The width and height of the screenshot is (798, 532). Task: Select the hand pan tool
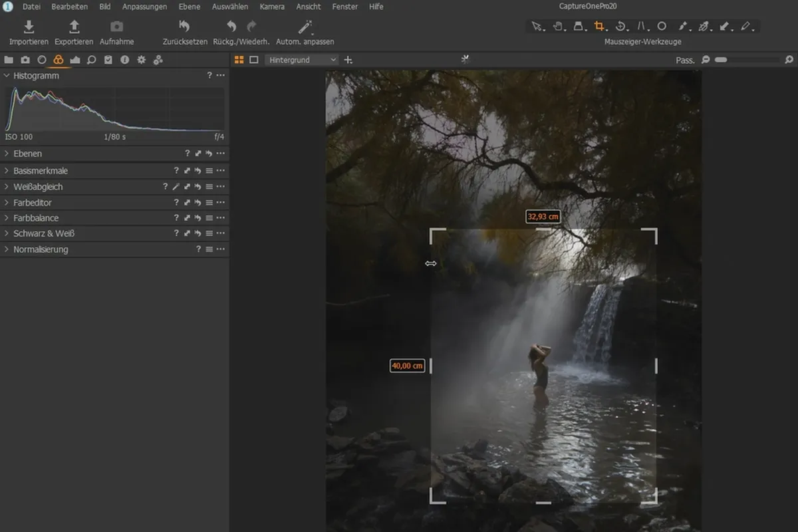coord(558,27)
